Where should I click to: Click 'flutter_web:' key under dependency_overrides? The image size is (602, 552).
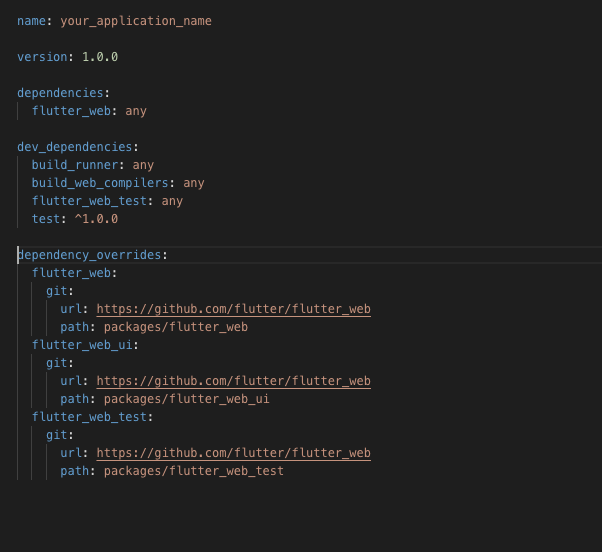pyautogui.click(x=74, y=273)
